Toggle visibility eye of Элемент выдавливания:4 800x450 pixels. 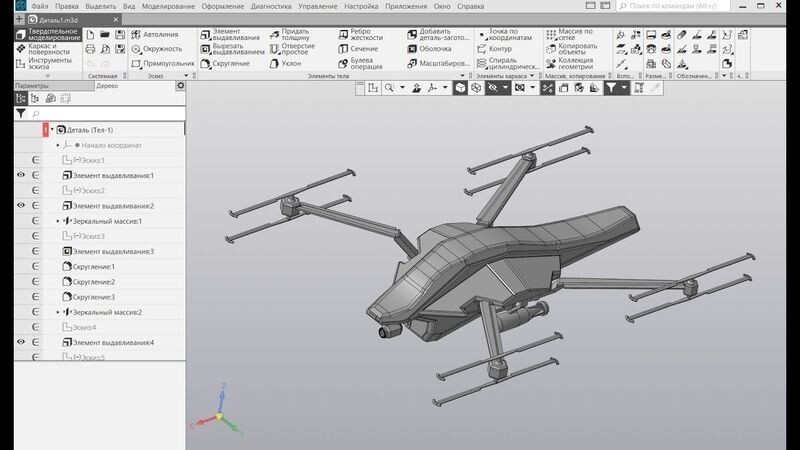click(21, 342)
